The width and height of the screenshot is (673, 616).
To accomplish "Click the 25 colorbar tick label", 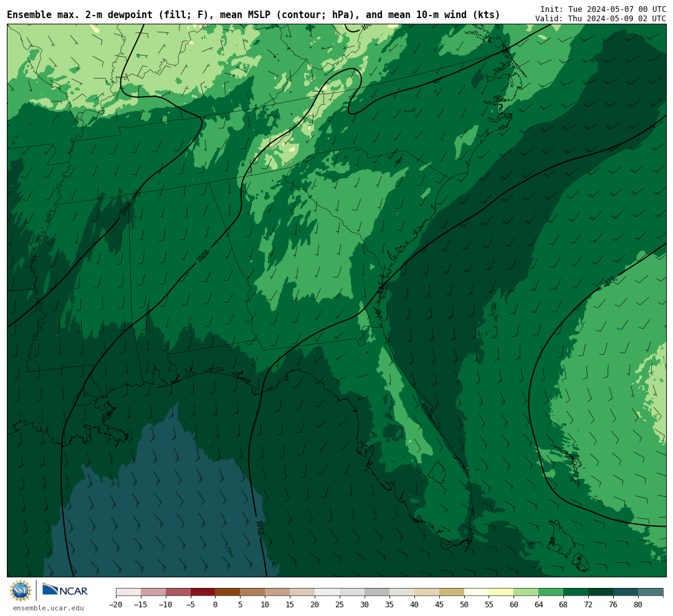I will click(340, 605).
